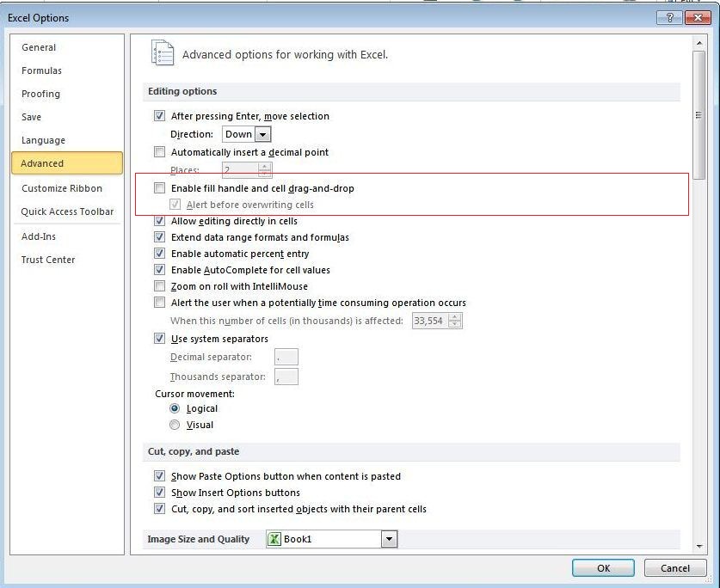This screenshot has height=588, width=720.
Task: Toggle Extend data range formats and formulas
Action: pos(159,237)
